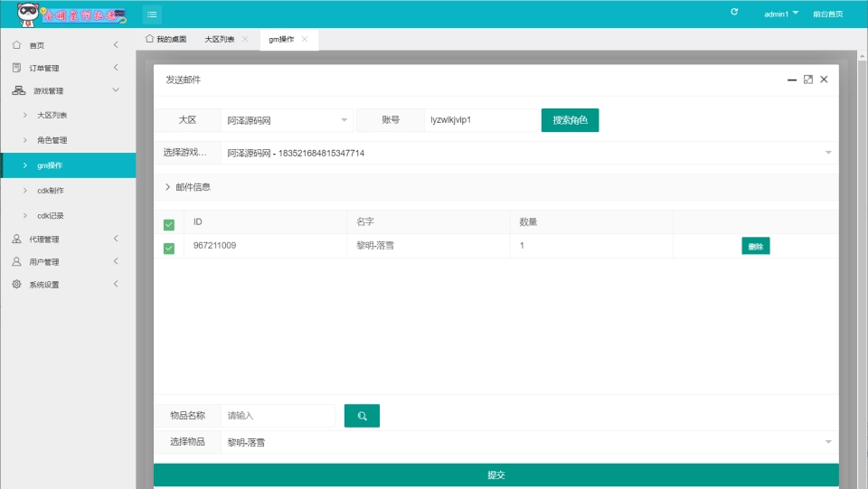The width and height of the screenshot is (868, 489).
Task: Click the refresh icon in top bar
Action: click(734, 12)
